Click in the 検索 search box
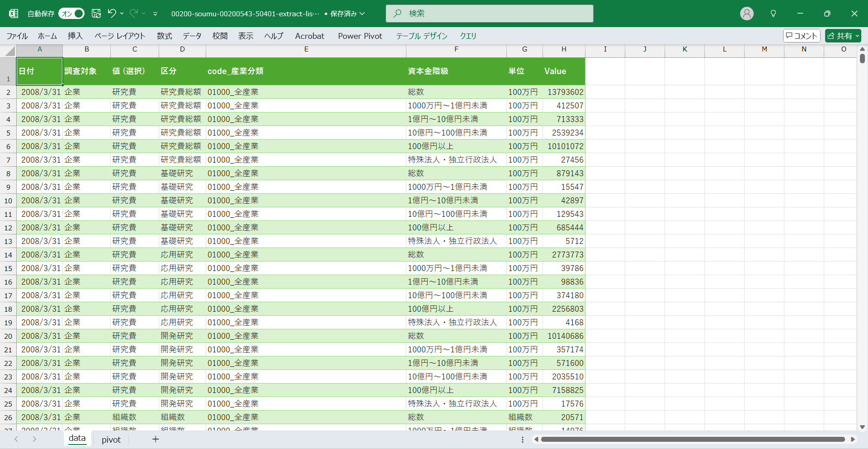The image size is (868, 449). (x=489, y=14)
